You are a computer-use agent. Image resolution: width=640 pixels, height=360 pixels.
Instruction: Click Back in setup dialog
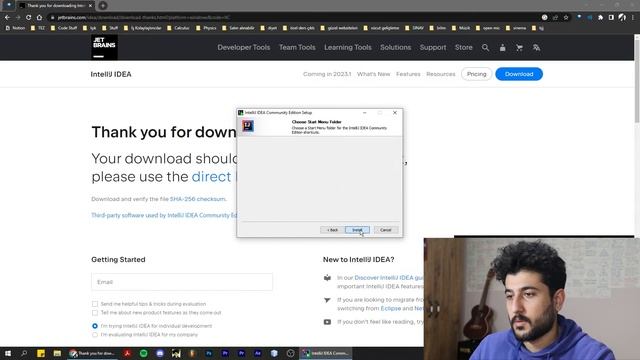[x=332, y=230]
